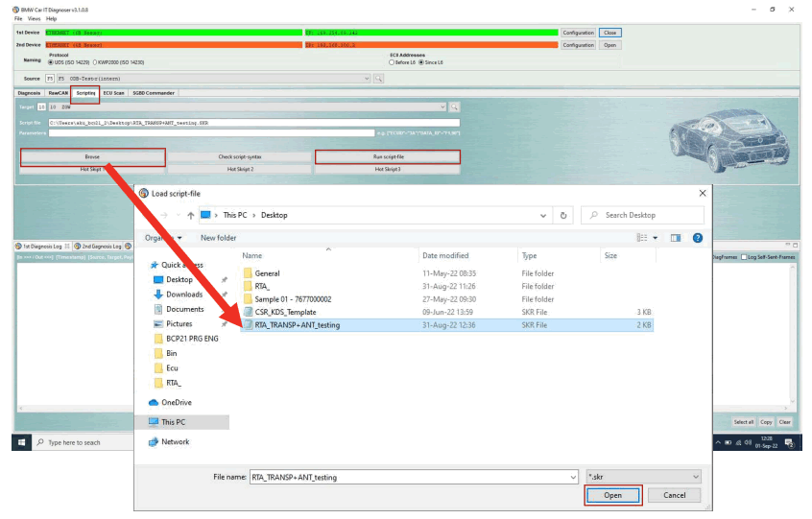
Task: Open OneDrive in the navigation pane
Action: point(176,403)
